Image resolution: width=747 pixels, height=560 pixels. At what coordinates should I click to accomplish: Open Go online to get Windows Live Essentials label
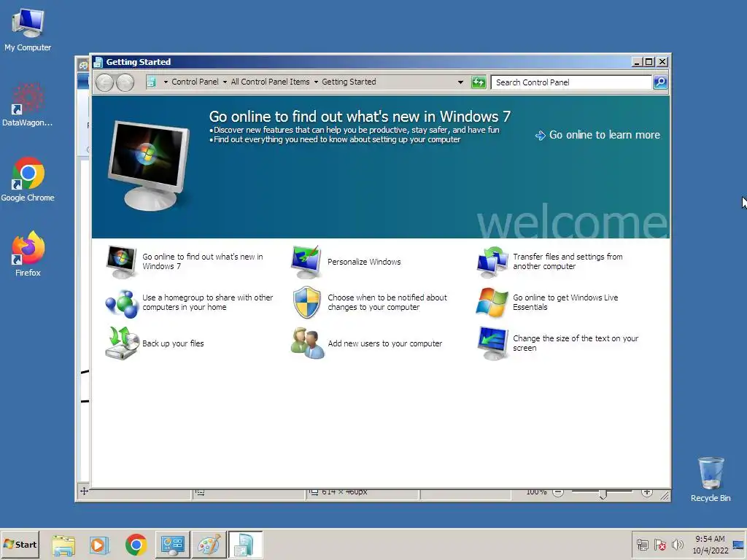565,303
